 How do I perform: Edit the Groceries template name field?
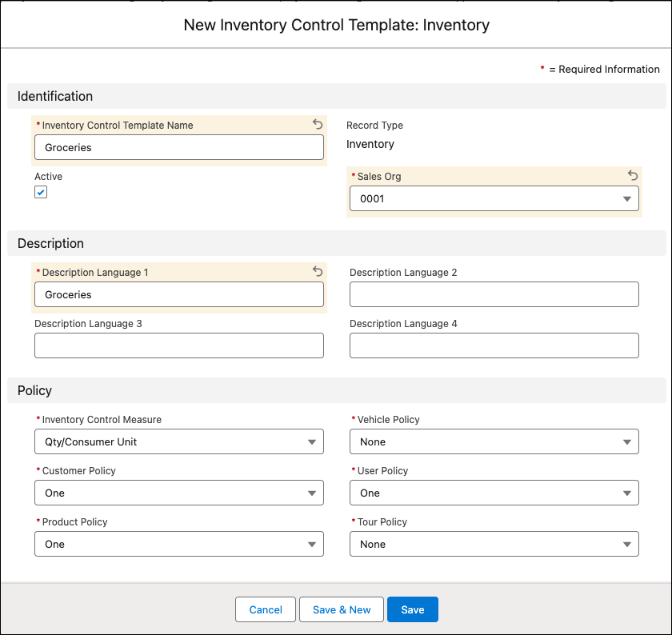tap(178, 147)
